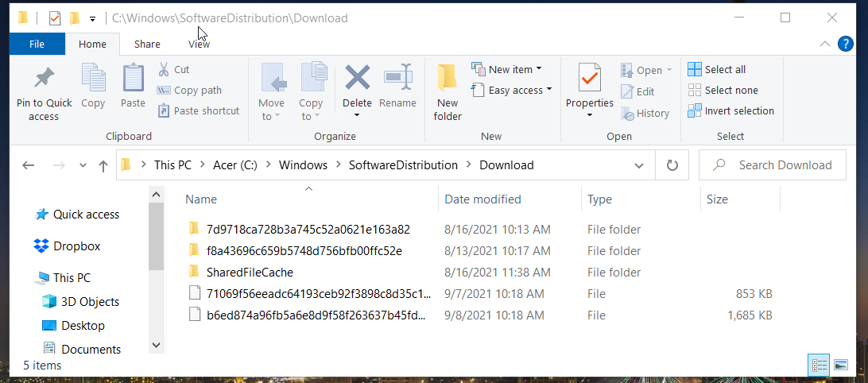Click the Delete red X icon
This screenshot has width=868, height=383.
click(357, 77)
